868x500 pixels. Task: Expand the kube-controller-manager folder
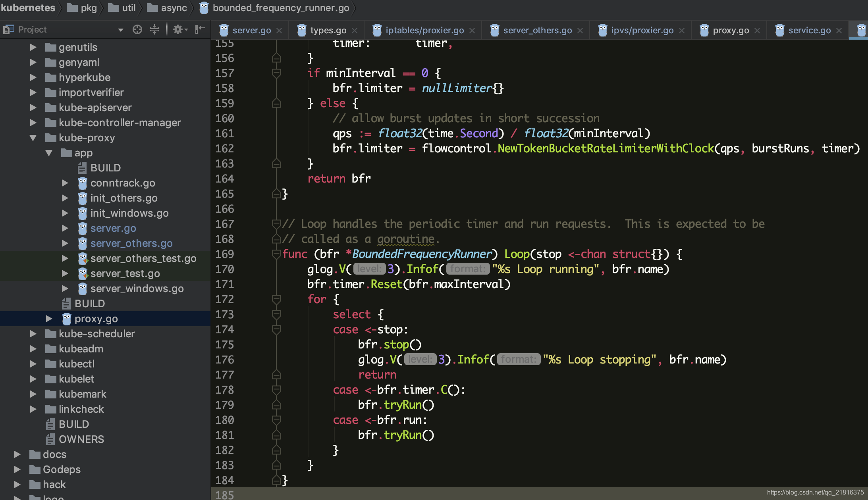click(33, 123)
